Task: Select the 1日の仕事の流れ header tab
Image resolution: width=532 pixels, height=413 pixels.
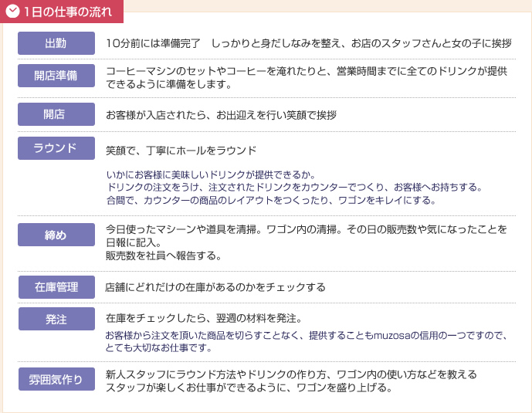Action: (62, 12)
